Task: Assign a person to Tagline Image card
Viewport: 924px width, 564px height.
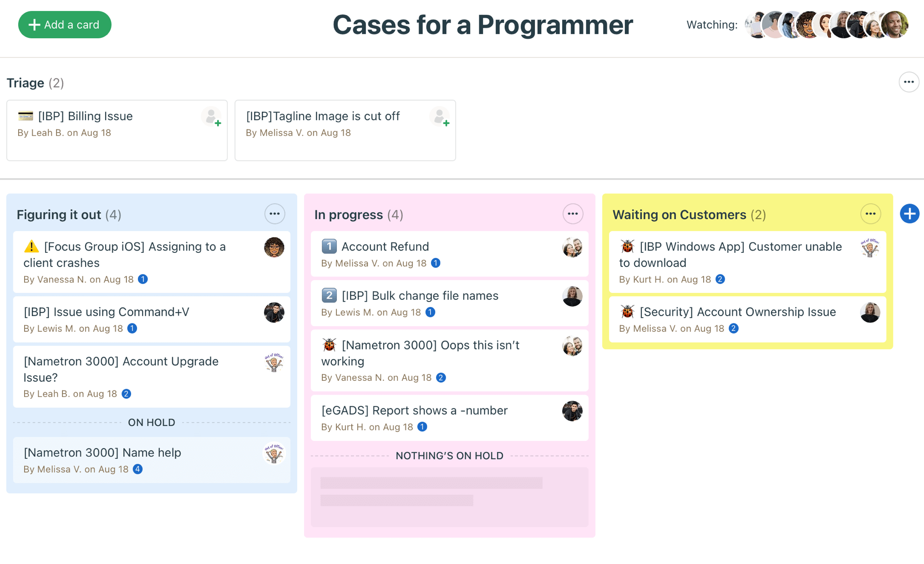Action: coord(440,117)
